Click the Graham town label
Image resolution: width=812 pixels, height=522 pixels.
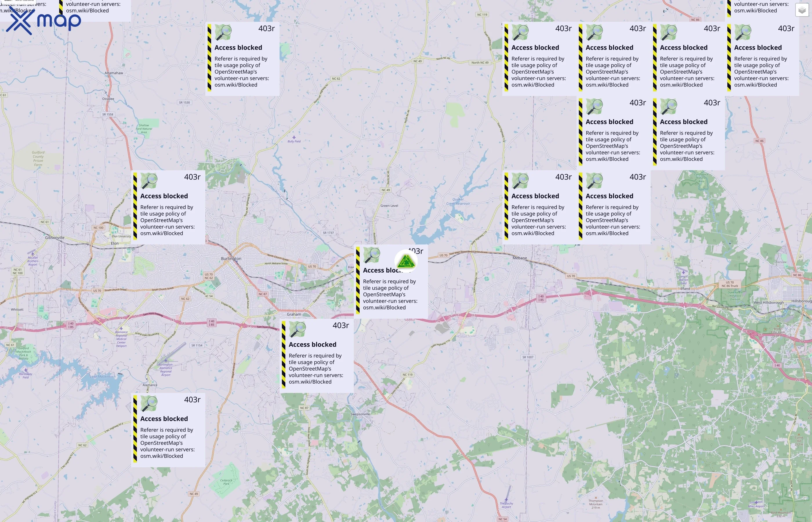point(294,314)
